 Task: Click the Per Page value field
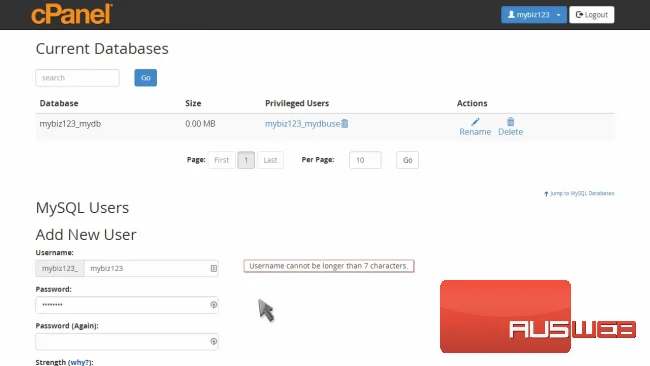pos(365,160)
